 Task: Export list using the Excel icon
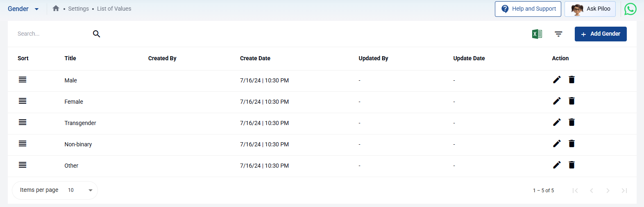[x=537, y=34]
